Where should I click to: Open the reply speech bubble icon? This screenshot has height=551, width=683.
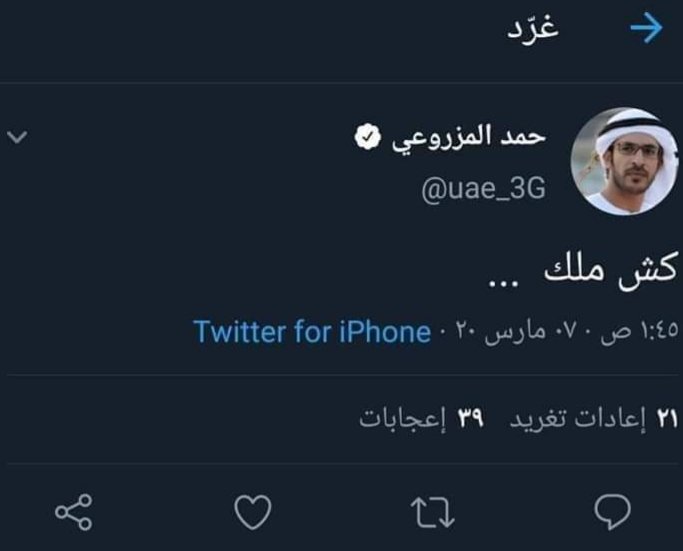coord(612,511)
